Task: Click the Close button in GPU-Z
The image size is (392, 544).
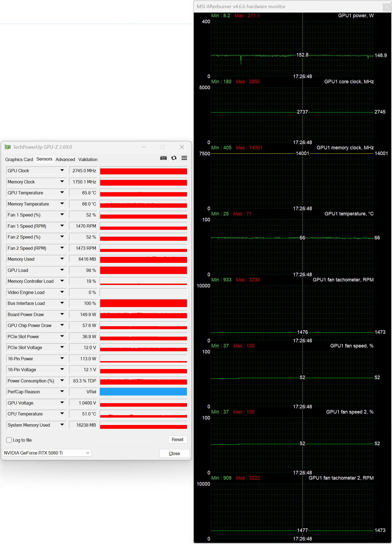Action: [174, 453]
